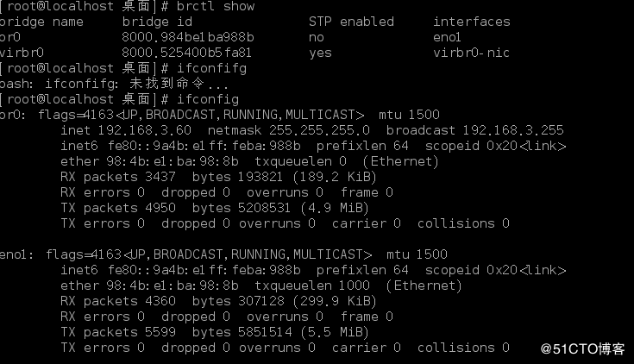Click br0 ether MAC address 98:4b:e1:ba:98:8b

pyautogui.click(x=173, y=161)
